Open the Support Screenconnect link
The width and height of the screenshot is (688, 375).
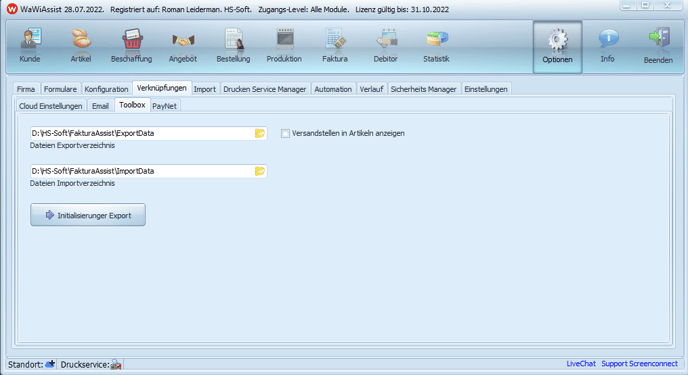point(639,364)
